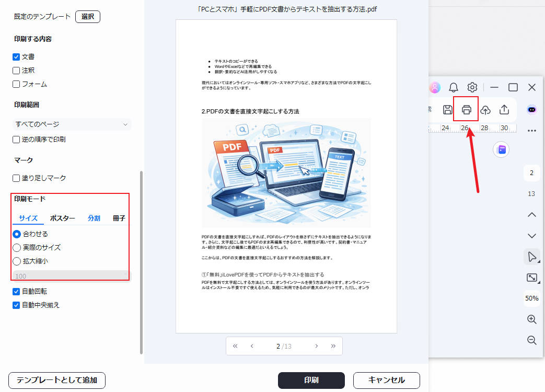
Task: Open the Settings gear icon
Action: (x=472, y=87)
